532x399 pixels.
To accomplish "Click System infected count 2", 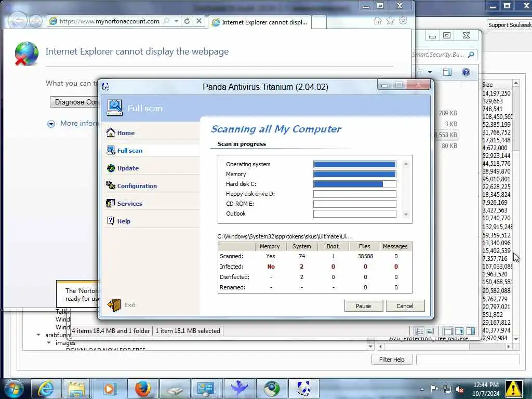I will coord(301,267).
